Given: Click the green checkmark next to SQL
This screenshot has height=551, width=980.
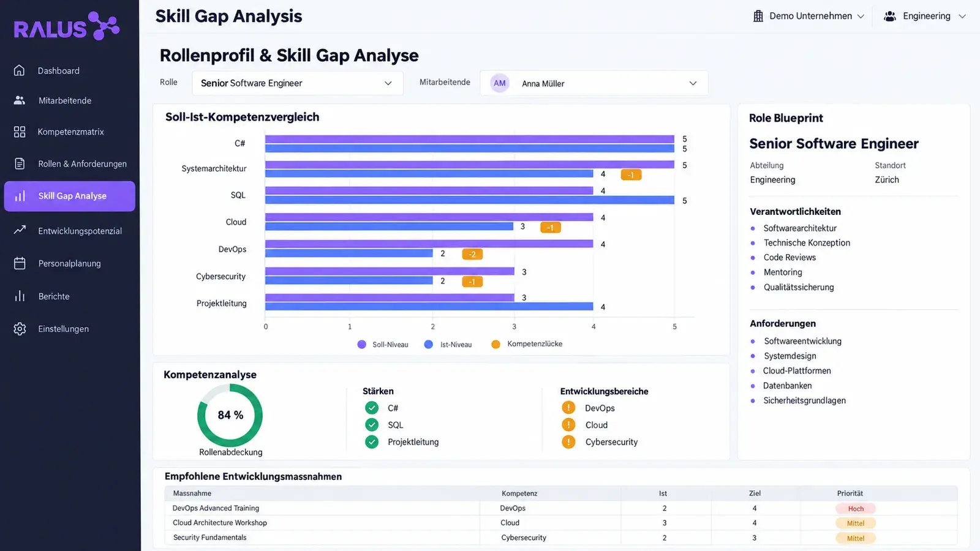Looking at the screenshot, I should point(372,425).
